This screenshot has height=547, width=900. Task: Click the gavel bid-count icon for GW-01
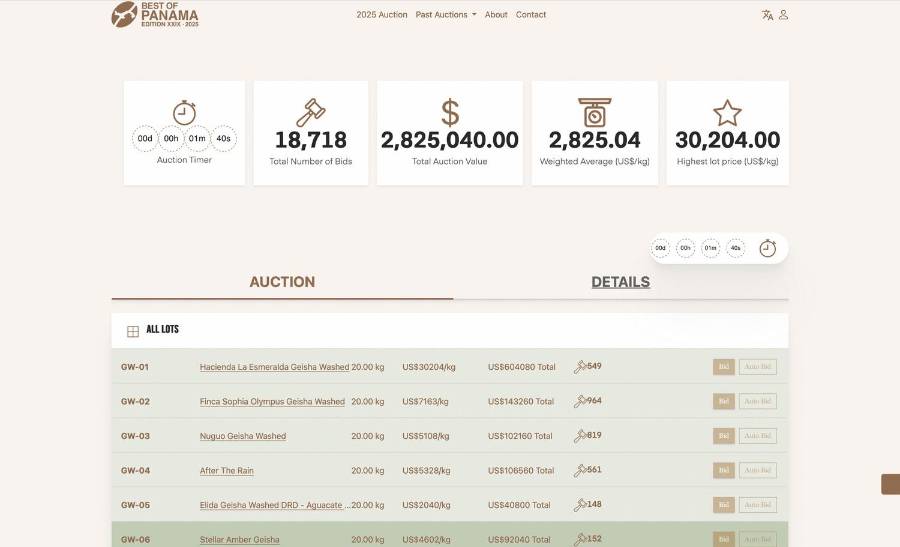pos(580,367)
